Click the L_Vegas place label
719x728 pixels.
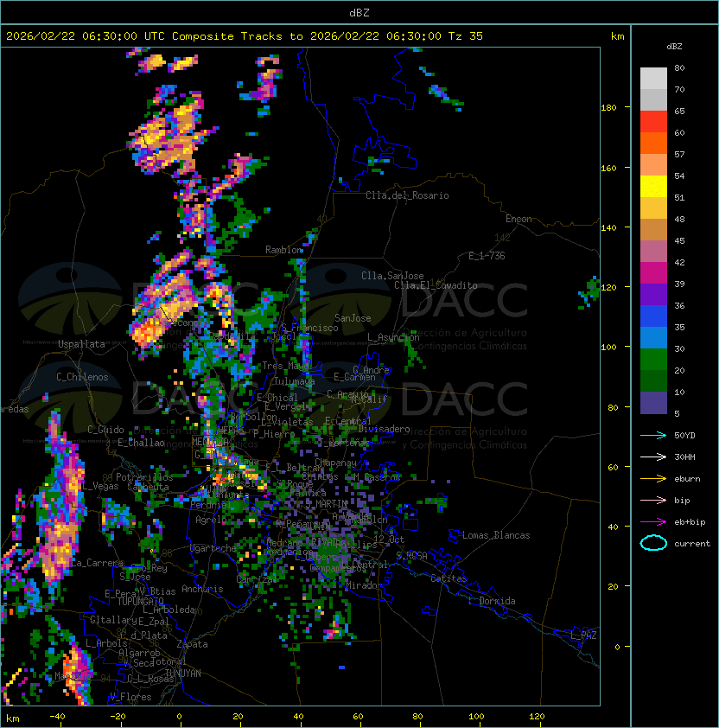(x=100, y=486)
